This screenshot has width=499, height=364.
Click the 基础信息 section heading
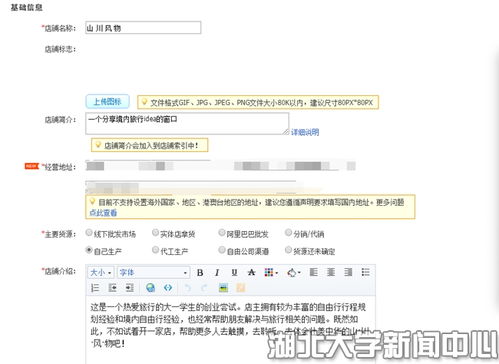point(26,7)
